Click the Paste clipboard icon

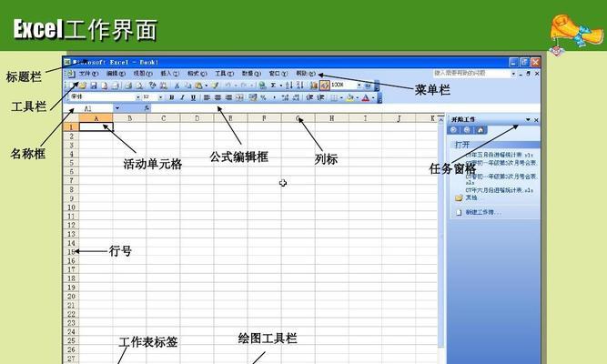coord(198,86)
